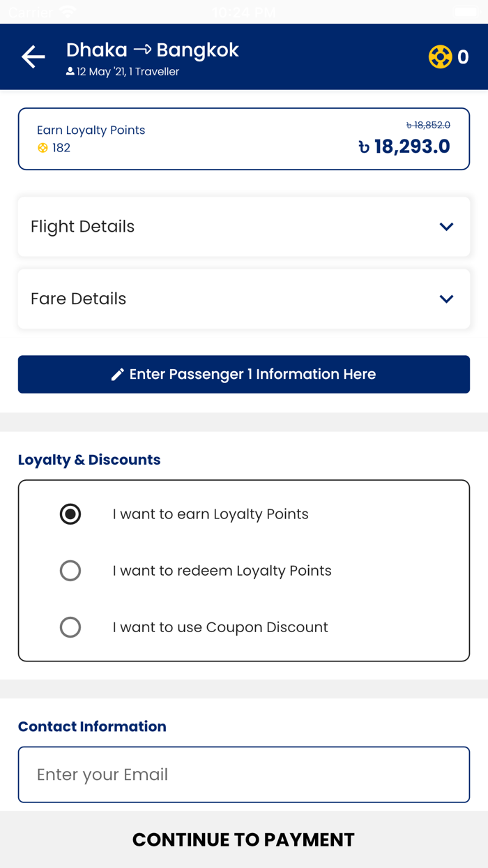Viewport: 488px width, 868px height.
Task: Click the back arrow in the header
Action: click(33, 57)
